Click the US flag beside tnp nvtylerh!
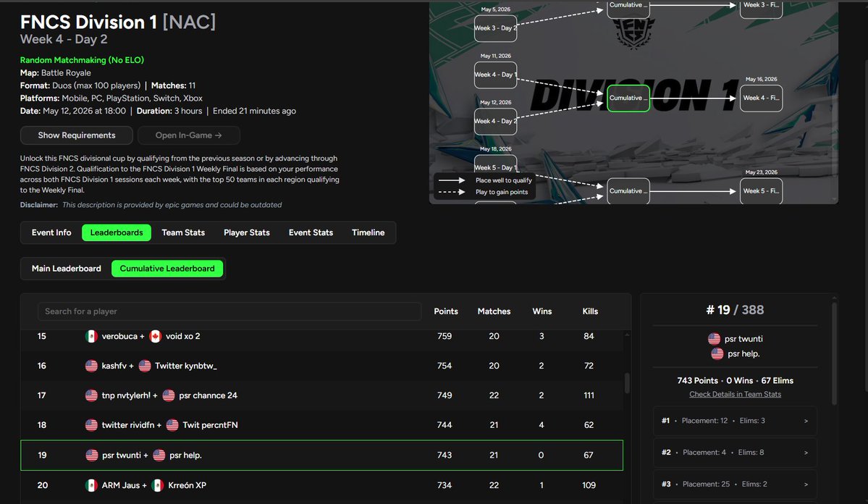Image resolution: width=868 pixels, height=504 pixels. 91,395
